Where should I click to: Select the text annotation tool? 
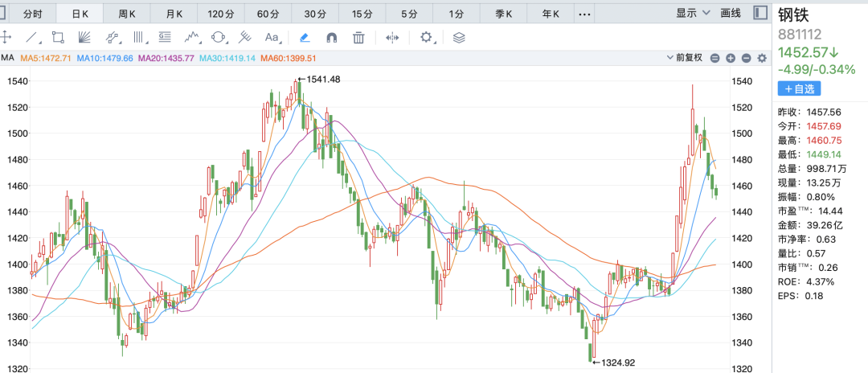(x=272, y=37)
